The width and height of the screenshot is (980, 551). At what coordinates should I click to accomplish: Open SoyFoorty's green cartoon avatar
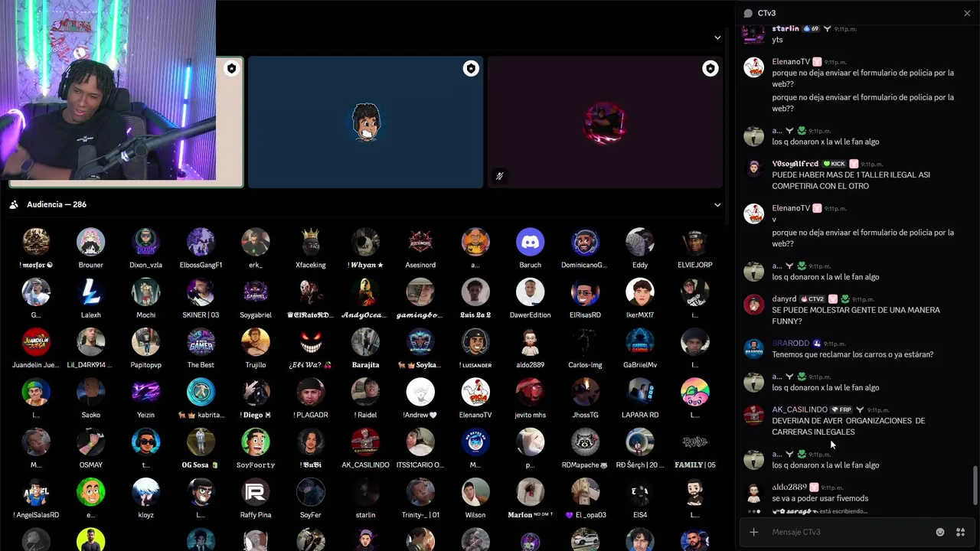[x=256, y=442]
